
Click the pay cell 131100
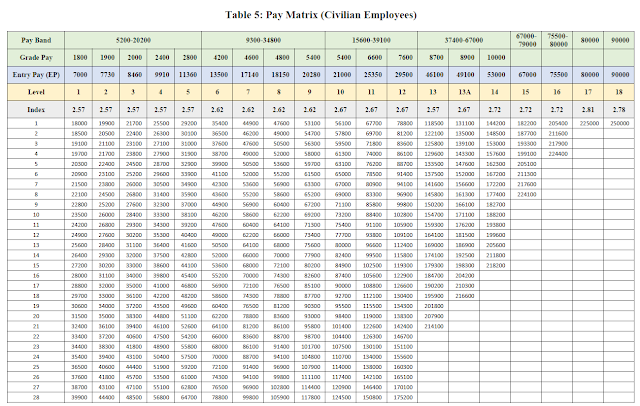click(x=464, y=123)
